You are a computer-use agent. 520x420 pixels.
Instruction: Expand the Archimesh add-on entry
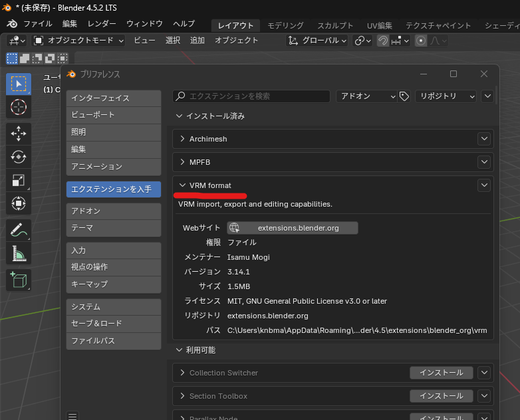[x=183, y=139]
